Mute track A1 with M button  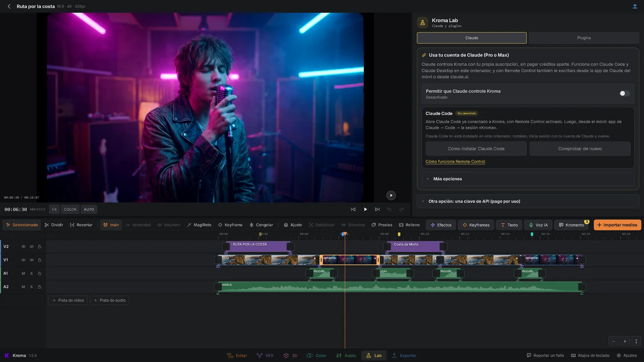click(x=23, y=274)
